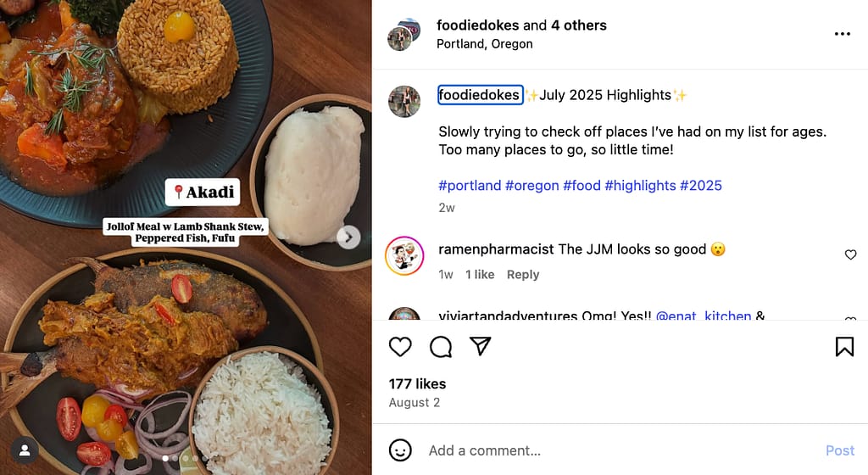The image size is (868, 475).
Task: Save the post with the bookmark icon
Action: 844,347
